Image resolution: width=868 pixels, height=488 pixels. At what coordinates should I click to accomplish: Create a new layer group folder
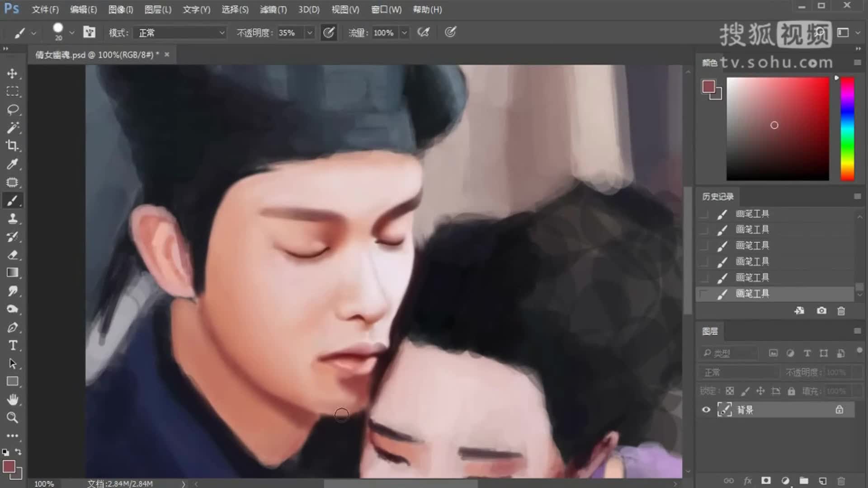(x=804, y=480)
